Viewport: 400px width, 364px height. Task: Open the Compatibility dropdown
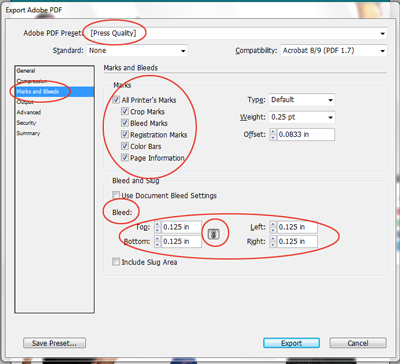pyautogui.click(x=334, y=51)
